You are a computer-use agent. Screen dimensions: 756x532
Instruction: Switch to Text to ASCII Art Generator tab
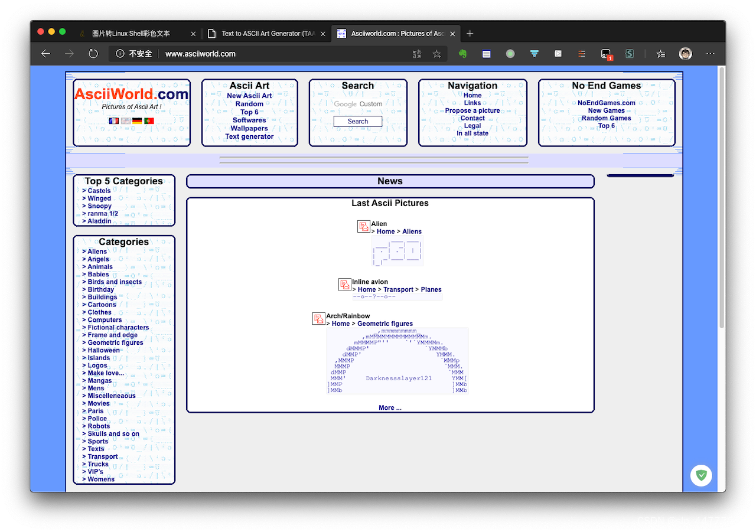pos(269,34)
